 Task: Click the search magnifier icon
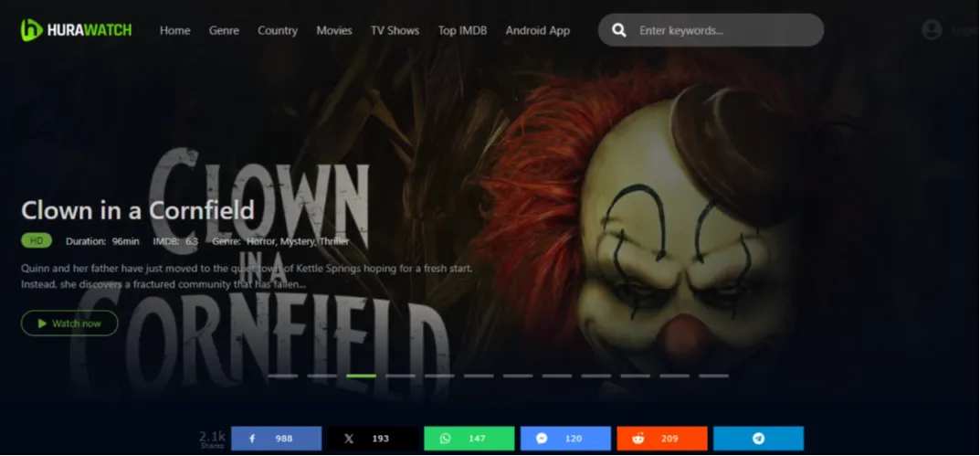point(619,30)
